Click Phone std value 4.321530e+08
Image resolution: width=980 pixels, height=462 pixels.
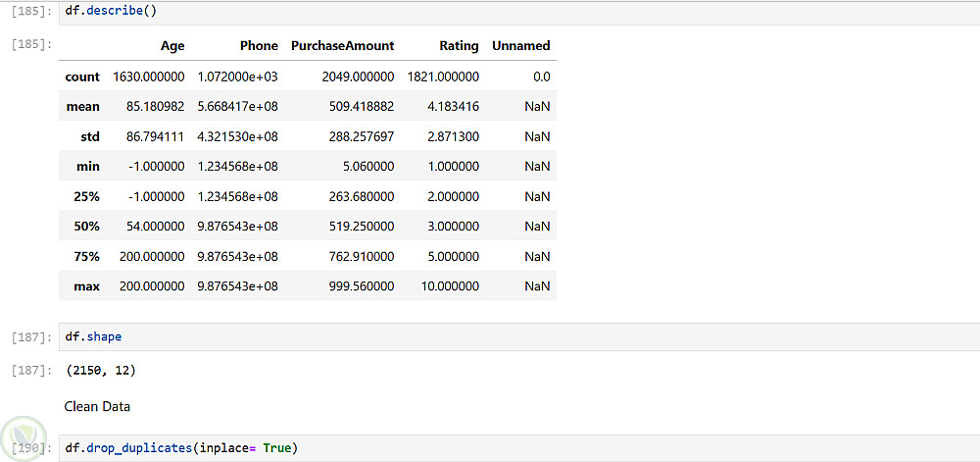pos(237,137)
